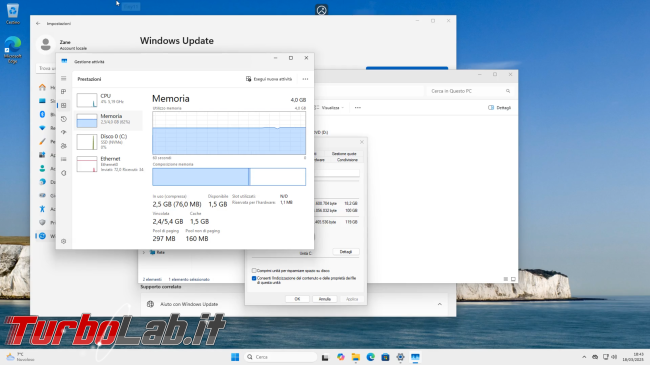Open App history icon in Task Manager

click(63, 119)
